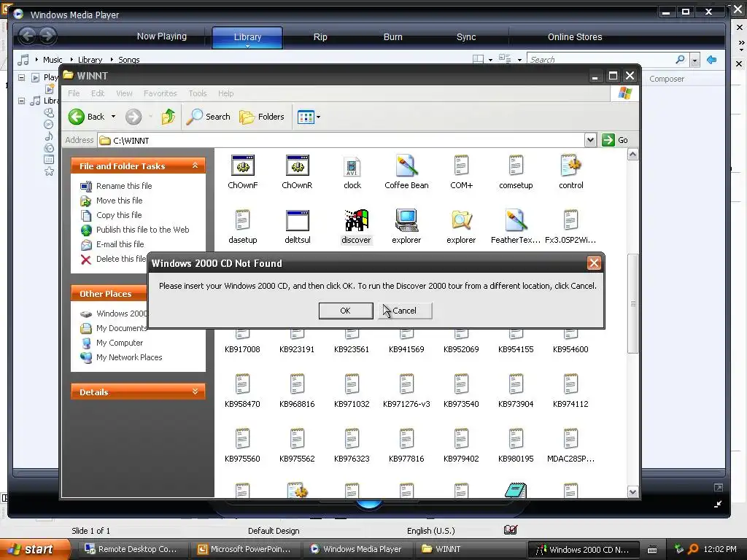Open My Network Places link
This screenshot has height=560, width=747.
tap(129, 357)
